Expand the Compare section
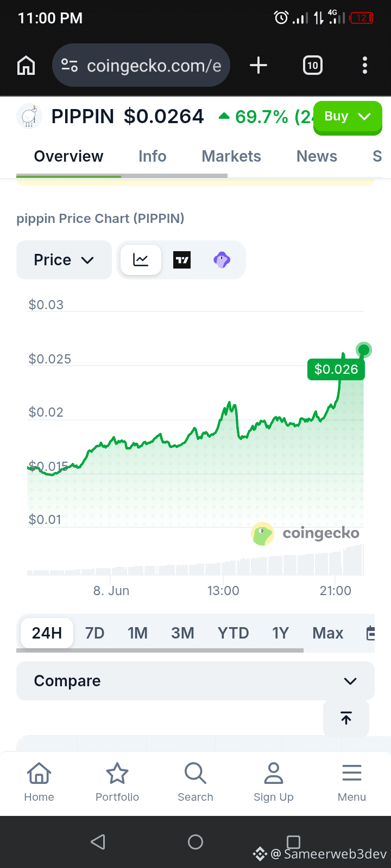Image resolution: width=391 pixels, height=868 pixels. (x=195, y=681)
